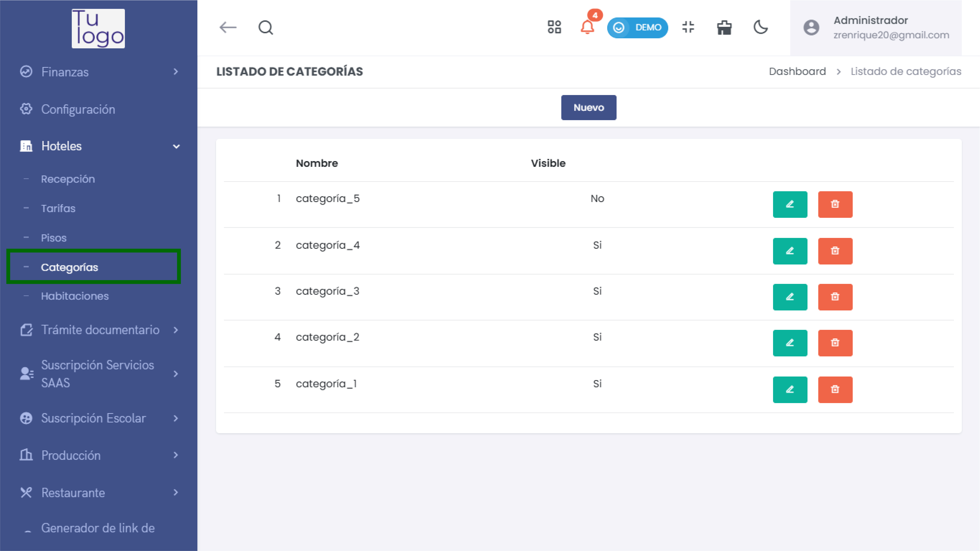Edit categoría_5 with pencil button
The width and height of the screenshot is (980, 551).
(790, 204)
